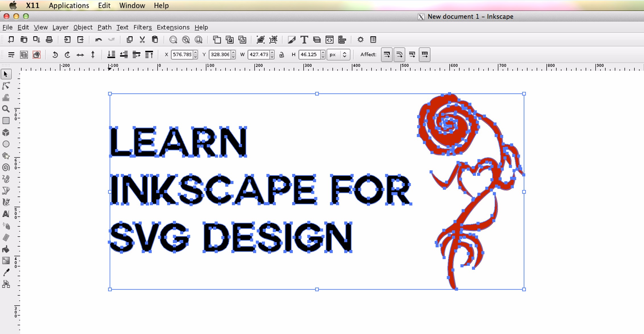
Task: Ungroup the selected group
Action: (x=273, y=40)
